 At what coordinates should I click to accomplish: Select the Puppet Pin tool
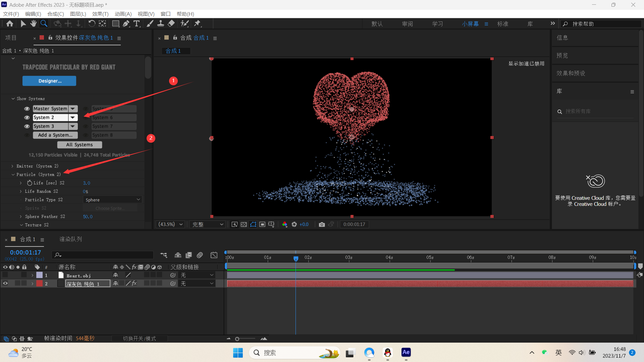pyautogui.click(x=197, y=24)
